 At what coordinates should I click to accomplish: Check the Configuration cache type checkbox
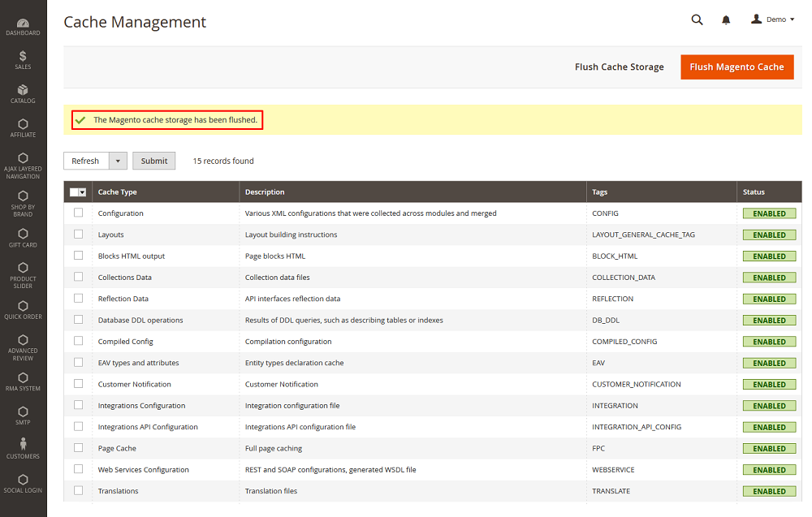click(79, 213)
